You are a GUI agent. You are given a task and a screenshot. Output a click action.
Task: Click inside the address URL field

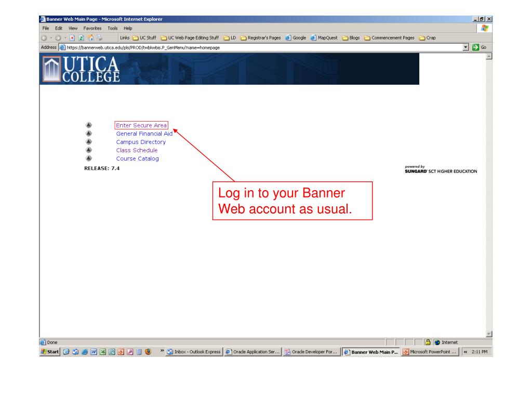[261, 47]
